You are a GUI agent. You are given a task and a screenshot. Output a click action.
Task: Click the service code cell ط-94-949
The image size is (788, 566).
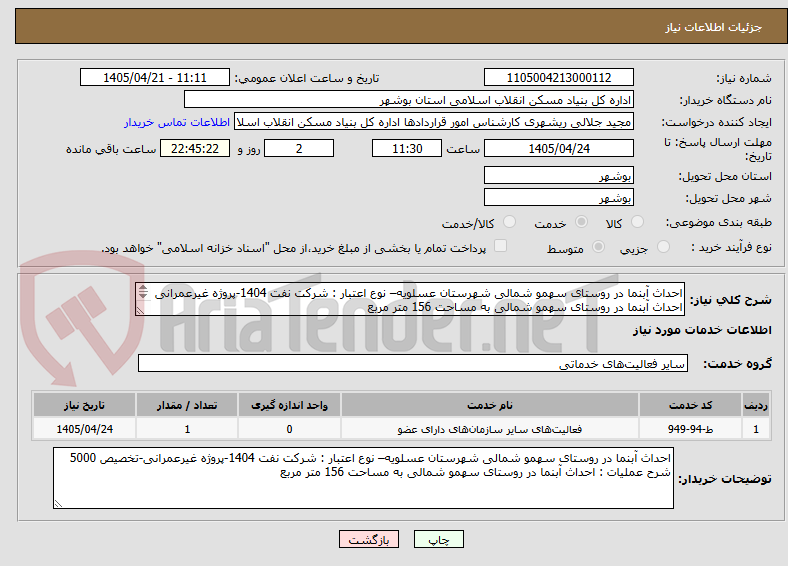(691, 429)
